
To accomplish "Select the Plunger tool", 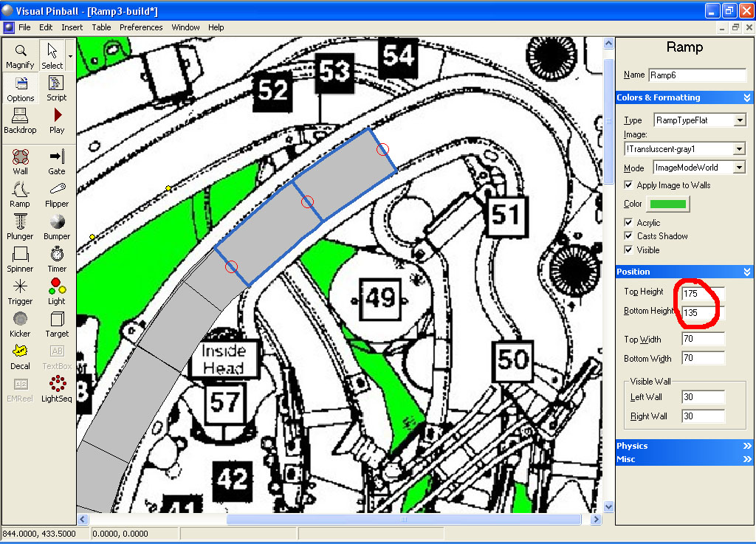I will pos(20,227).
